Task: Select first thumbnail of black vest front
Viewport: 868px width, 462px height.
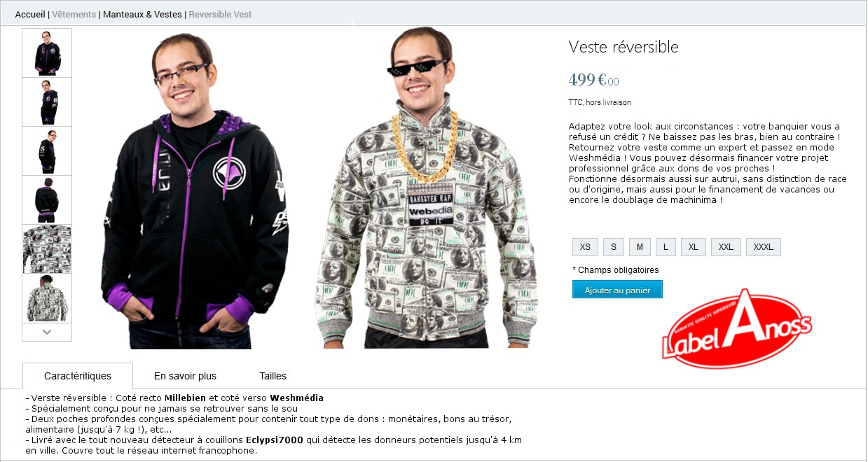Action: [47, 52]
